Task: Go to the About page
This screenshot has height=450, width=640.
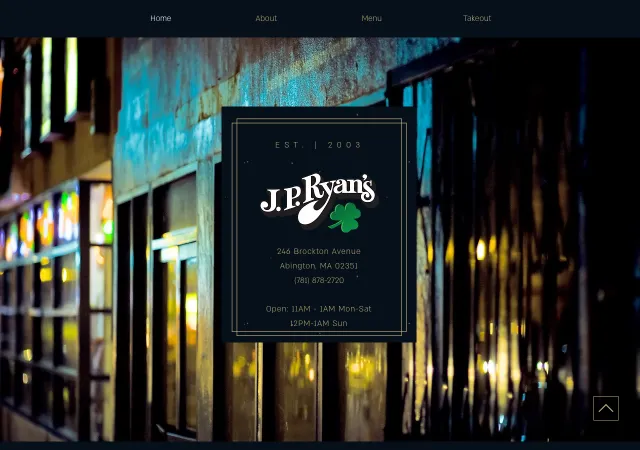Action: [266, 18]
